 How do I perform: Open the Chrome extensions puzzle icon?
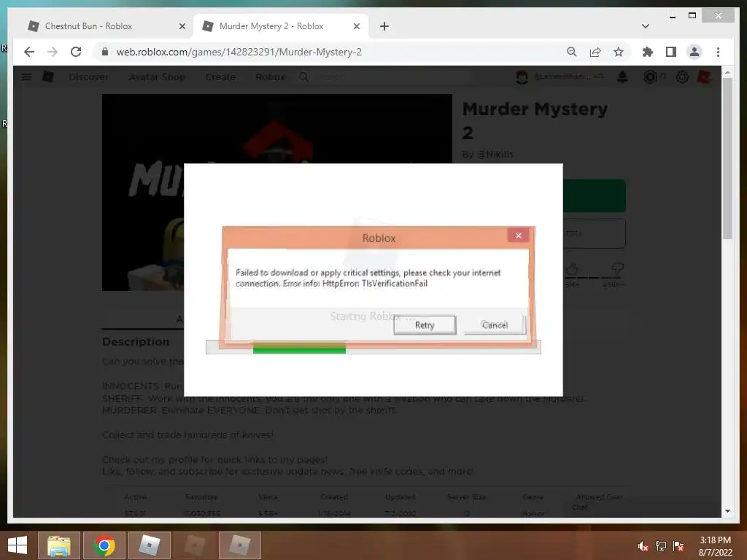(x=648, y=52)
